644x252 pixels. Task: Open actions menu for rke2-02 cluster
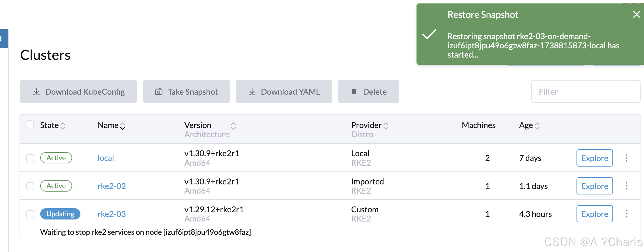pos(627,186)
